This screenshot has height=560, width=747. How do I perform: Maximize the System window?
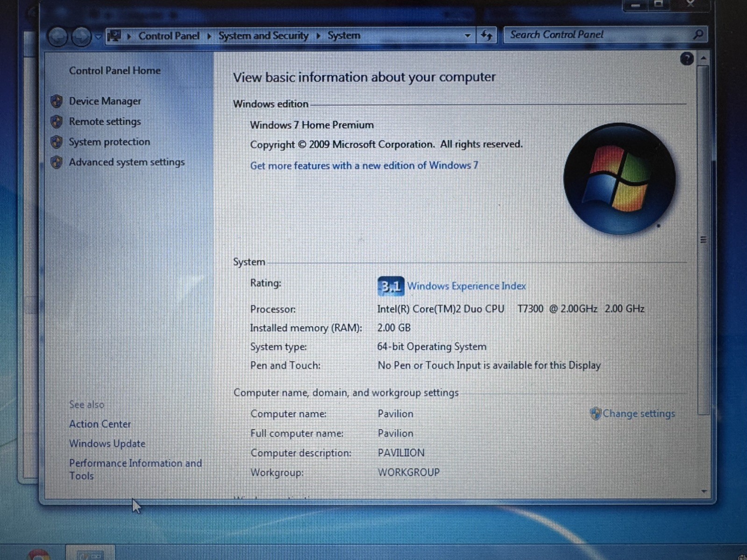tap(658, 5)
